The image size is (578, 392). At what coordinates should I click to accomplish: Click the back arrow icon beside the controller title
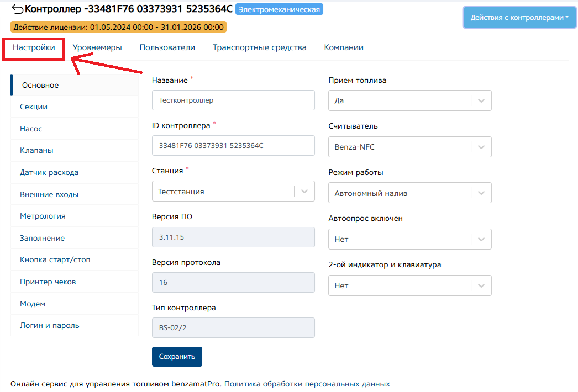(17, 9)
